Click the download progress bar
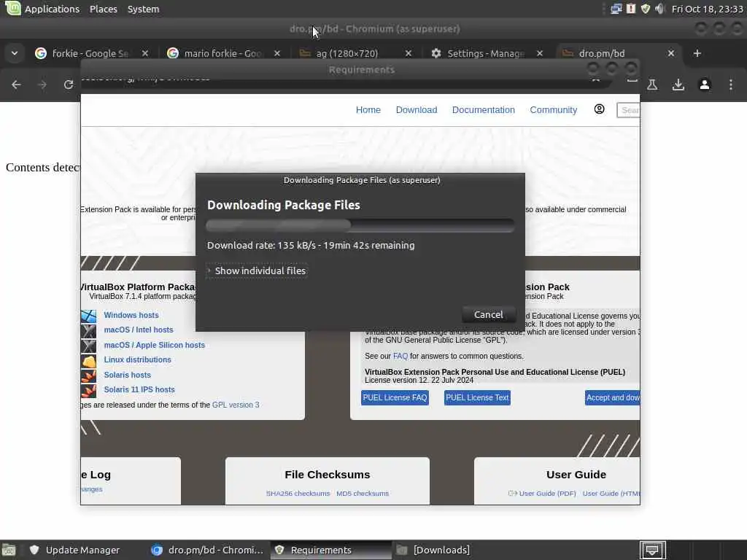This screenshot has height=560, width=747. 360,225
